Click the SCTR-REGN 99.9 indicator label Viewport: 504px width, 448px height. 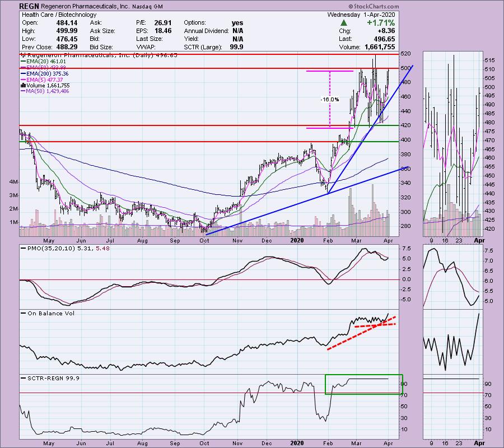[x=50, y=378]
